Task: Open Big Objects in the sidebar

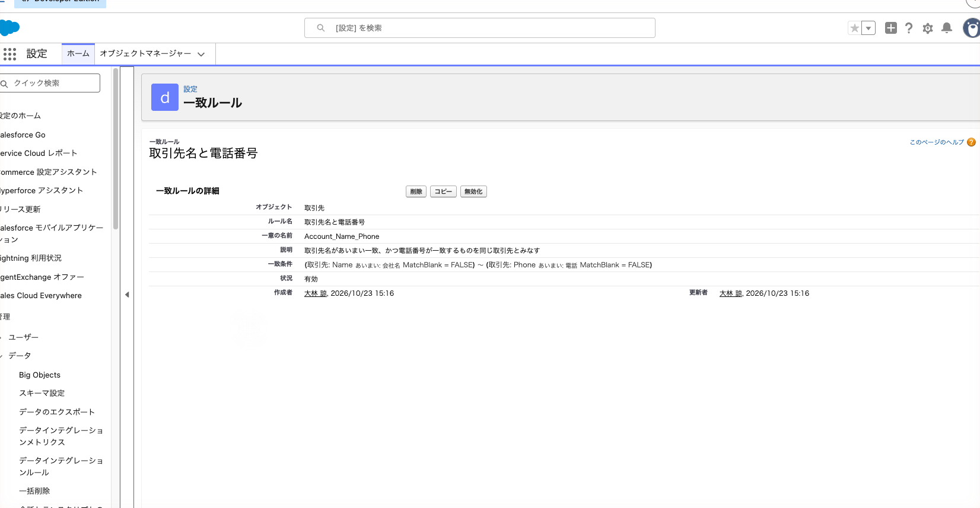Action: click(x=40, y=375)
